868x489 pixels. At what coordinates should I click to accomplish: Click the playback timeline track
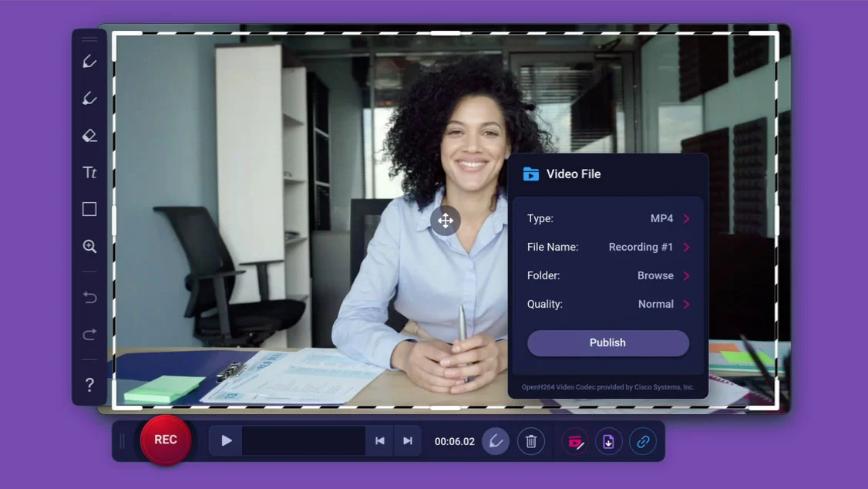tap(304, 441)
